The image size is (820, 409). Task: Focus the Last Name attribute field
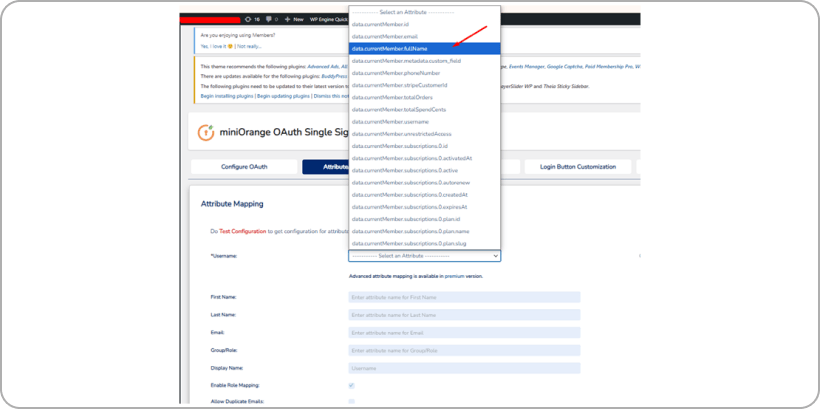(464, 315)
